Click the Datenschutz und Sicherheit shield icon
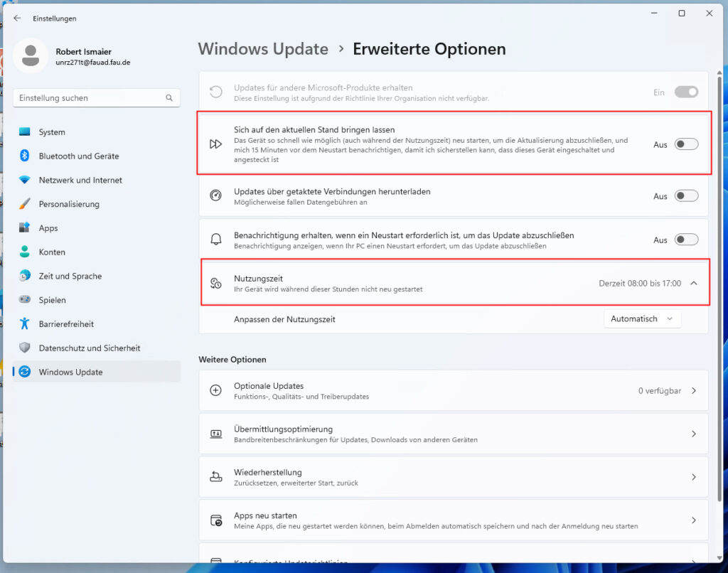The image size is (728, 573). (x=25, y=348)
